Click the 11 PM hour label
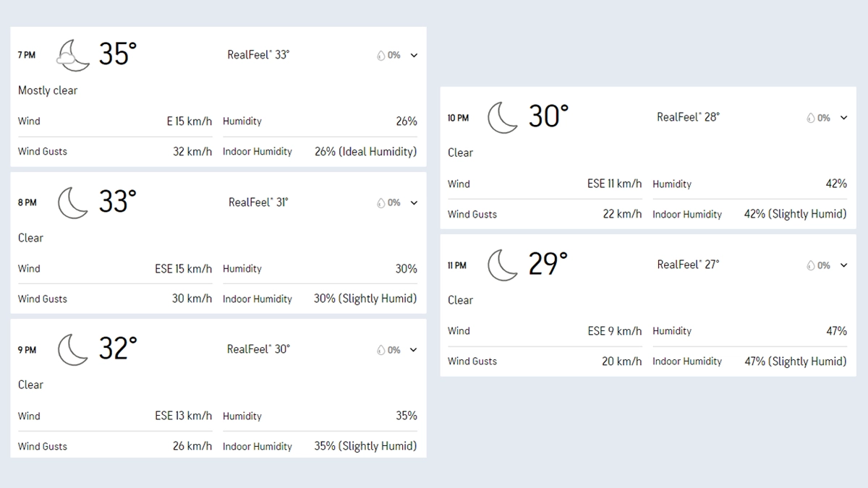 [457, 265]
